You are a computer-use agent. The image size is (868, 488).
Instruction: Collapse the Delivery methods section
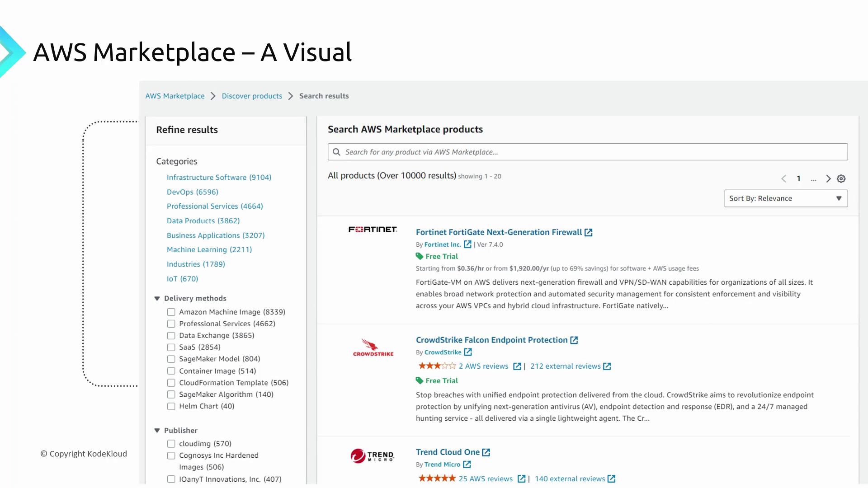(157, 298)
